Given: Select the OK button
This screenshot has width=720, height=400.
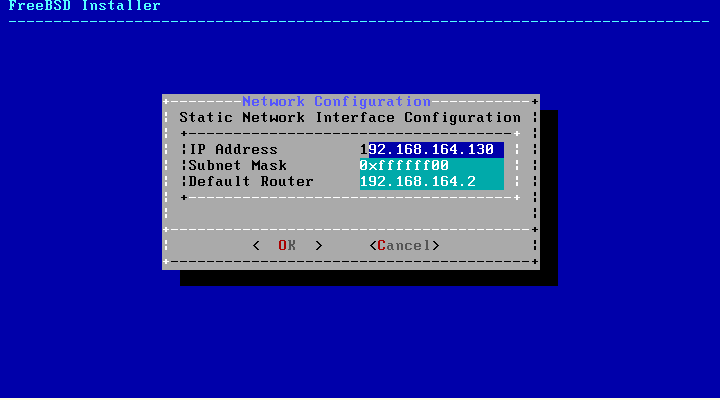Looking at the screenshot, I should 287,246.
